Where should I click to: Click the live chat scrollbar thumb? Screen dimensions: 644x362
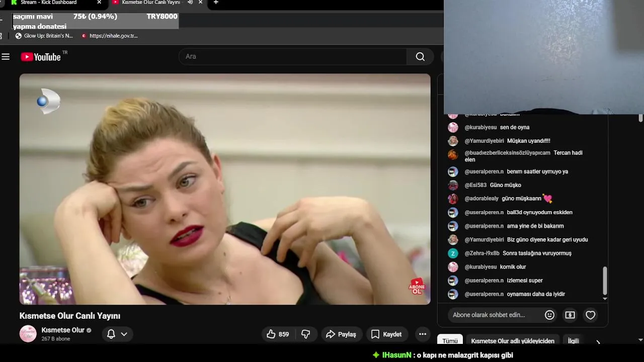pos(605,281)
